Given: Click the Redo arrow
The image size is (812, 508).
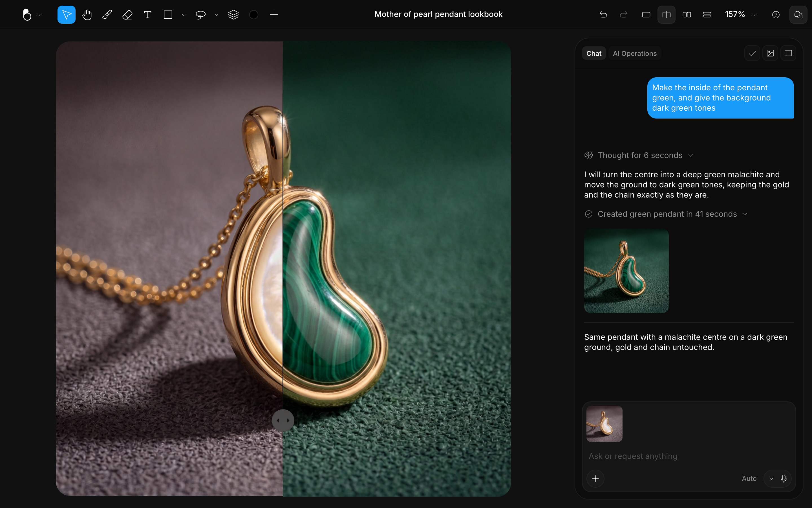Looking at the screenshot, I should 623,14.
